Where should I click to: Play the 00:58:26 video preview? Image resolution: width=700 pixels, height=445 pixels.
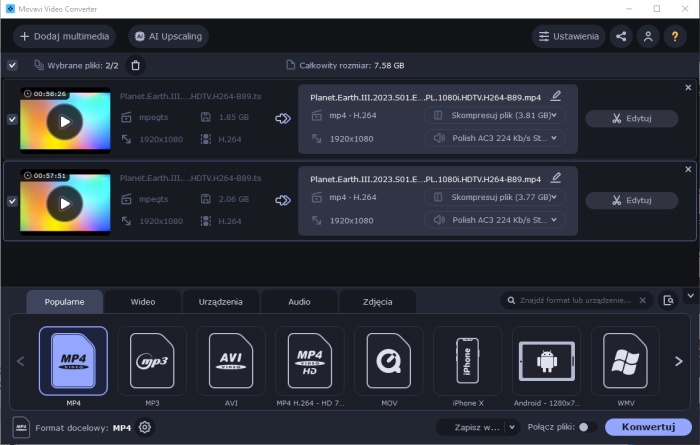(x=65, y=122)
